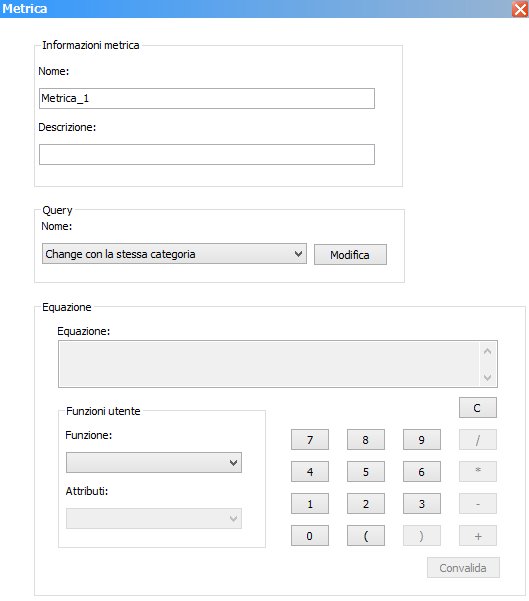The height and width of the screenshot is (601, 529).
Task: Open the Query Nome dropdown
Action: pos(174,254)
